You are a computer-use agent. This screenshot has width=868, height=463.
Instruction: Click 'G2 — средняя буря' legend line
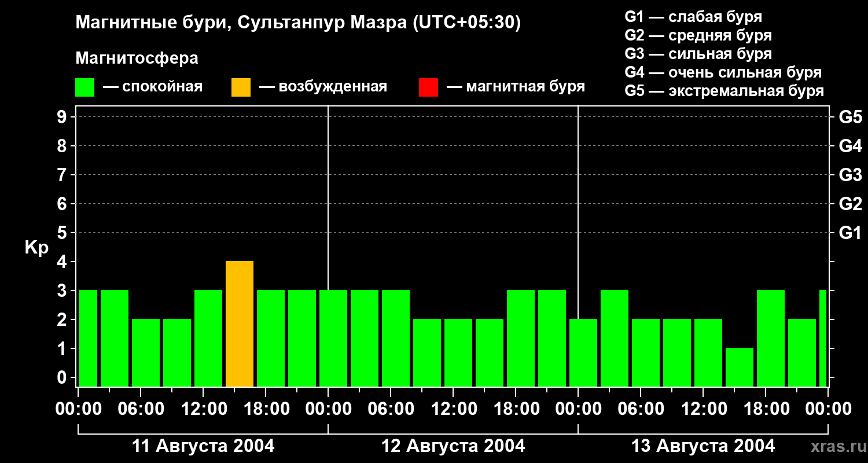(698, 35)
